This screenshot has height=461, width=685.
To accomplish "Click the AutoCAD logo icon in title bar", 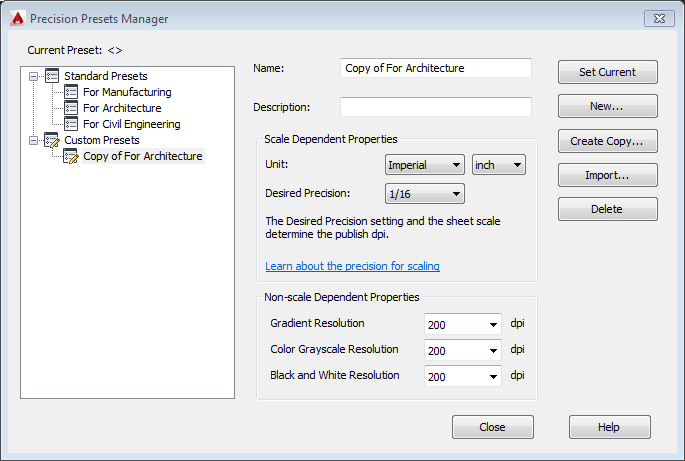I will 16,18.
